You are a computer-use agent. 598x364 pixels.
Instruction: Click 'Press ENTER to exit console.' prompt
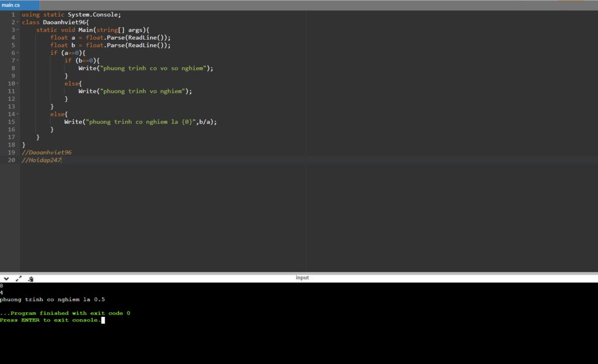(x=50, y=320)
